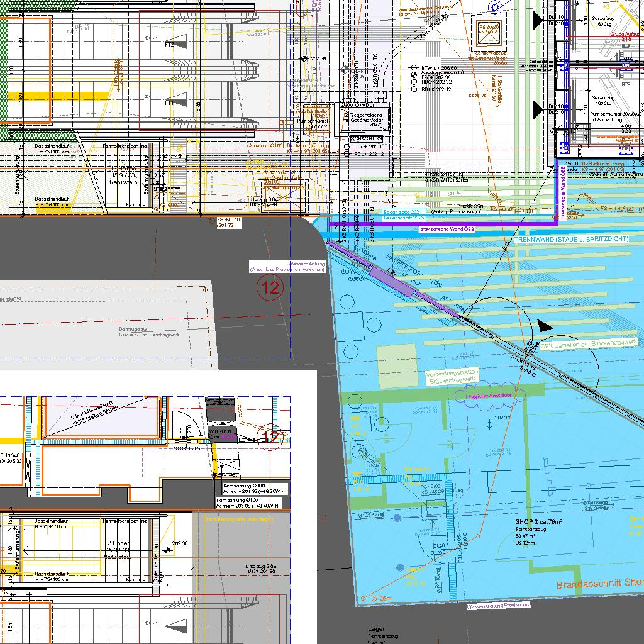Select the "FT1" stair marker
The height and width of the screenshot is (644, 644).
point(169,103)
